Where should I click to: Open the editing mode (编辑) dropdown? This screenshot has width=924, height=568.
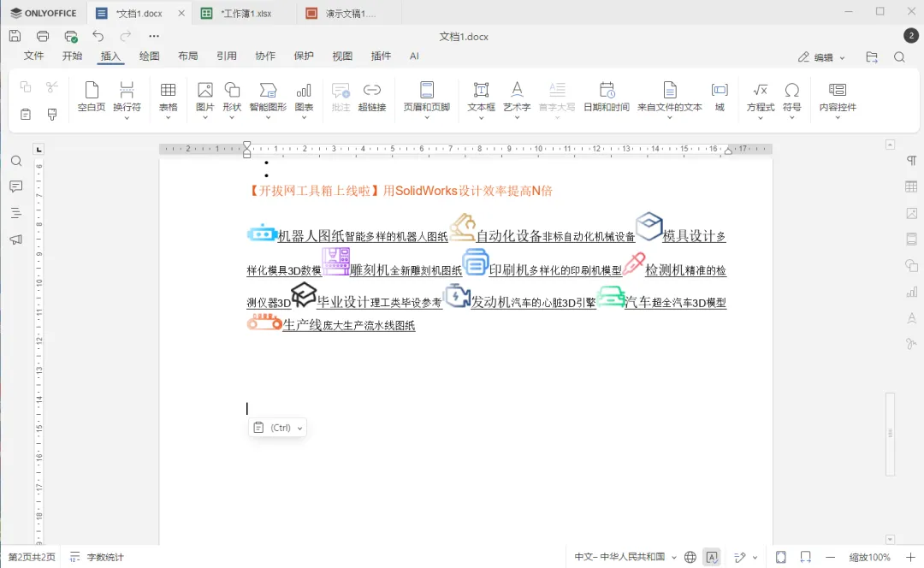tap(821, 57)
